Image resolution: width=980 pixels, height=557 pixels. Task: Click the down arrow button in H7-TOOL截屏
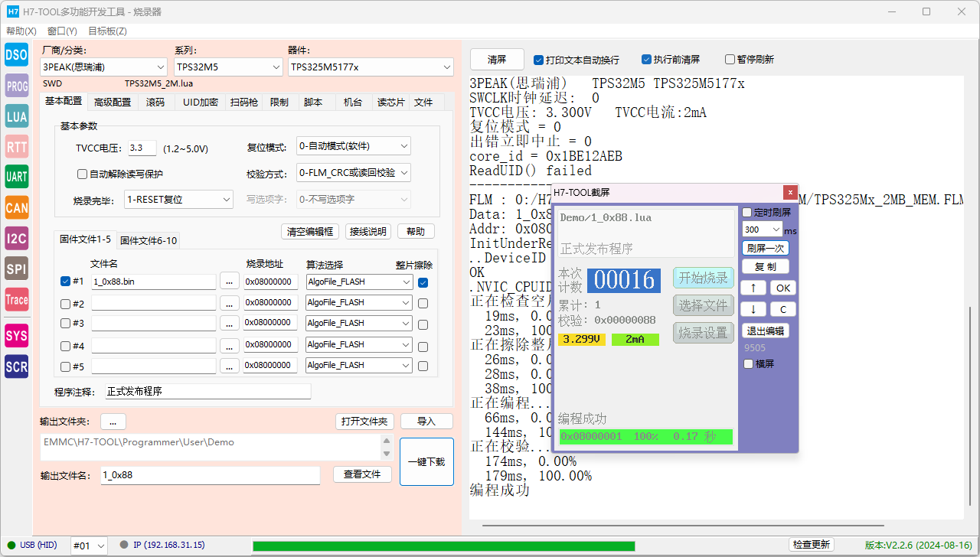(753, 309)
